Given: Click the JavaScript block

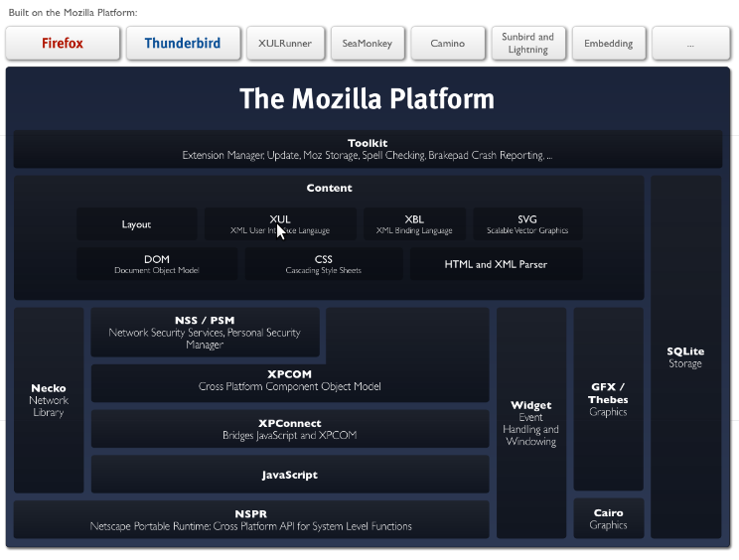Looking at the screenshot, I should (290, 475).
